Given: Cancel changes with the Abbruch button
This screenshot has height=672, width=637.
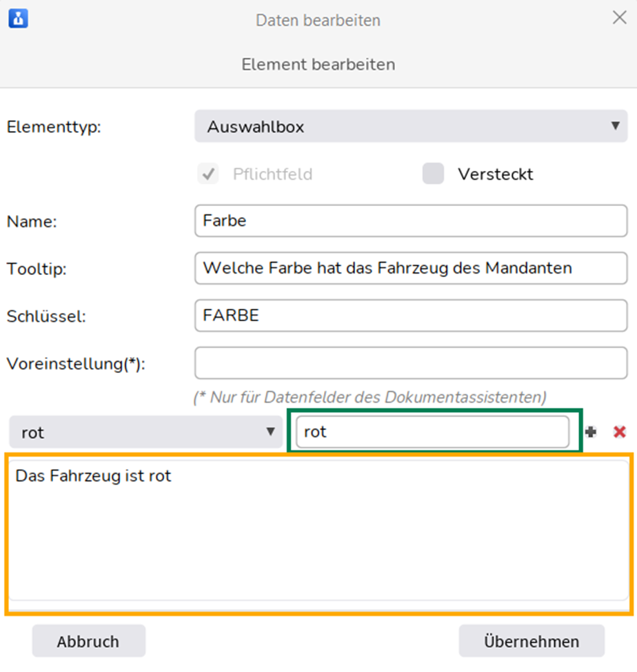Looking at the screenshot, I should (89, 641).
